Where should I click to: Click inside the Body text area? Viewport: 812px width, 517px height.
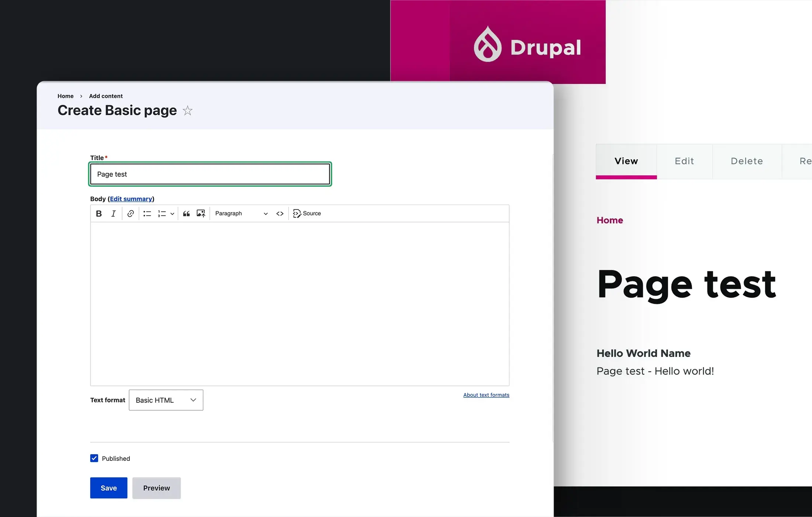[300, 304]
